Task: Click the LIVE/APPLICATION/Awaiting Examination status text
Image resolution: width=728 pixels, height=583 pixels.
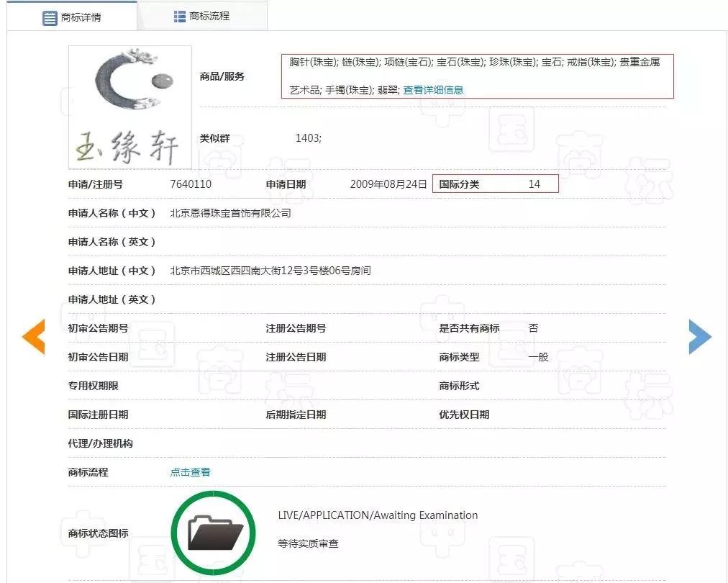Action: (378, 515)
